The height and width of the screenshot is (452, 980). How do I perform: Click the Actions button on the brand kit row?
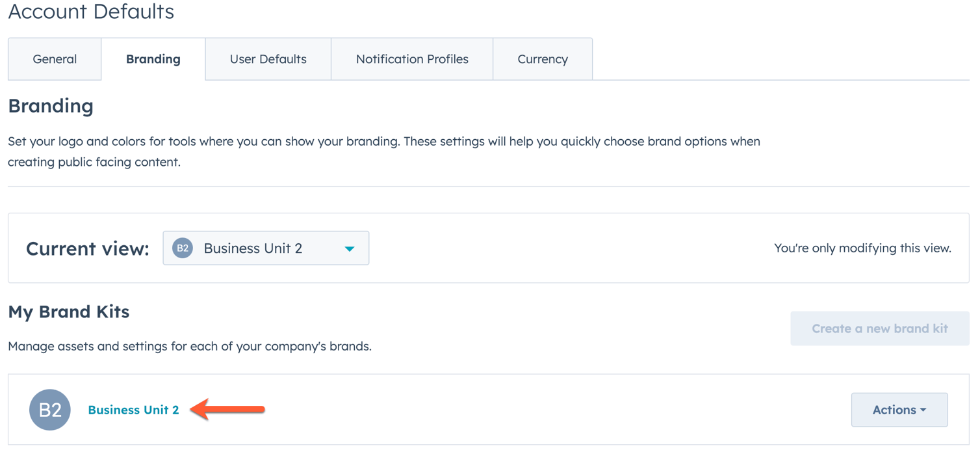(899, 410)
